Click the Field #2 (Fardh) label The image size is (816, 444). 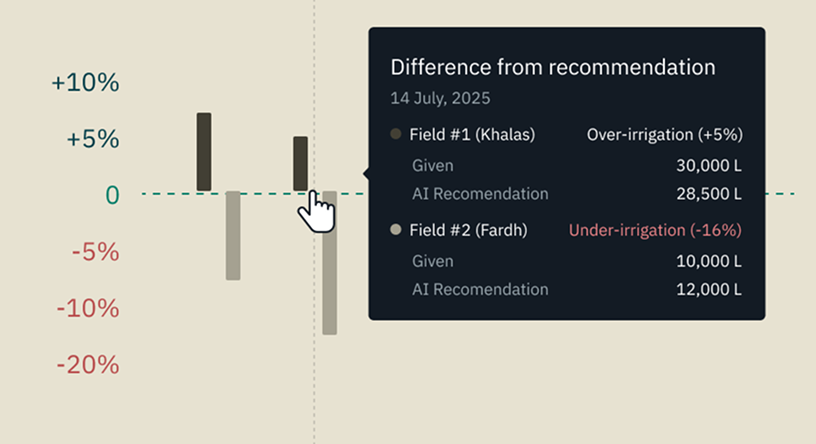tap(468, 230)
